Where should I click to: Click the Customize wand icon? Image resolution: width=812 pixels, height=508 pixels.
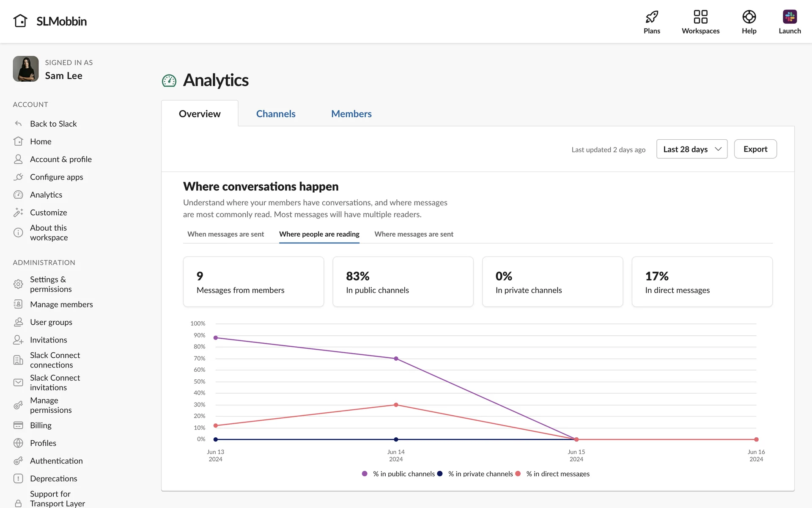point(18,213)
